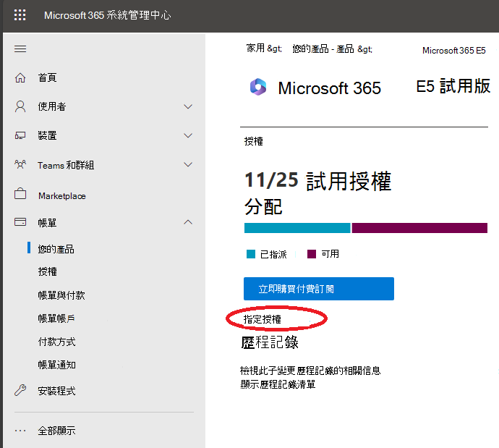This screenshot has width=499, height=448.
Task: Click the teal assigned portion of license bar
Action: click(x=297, y=228)
